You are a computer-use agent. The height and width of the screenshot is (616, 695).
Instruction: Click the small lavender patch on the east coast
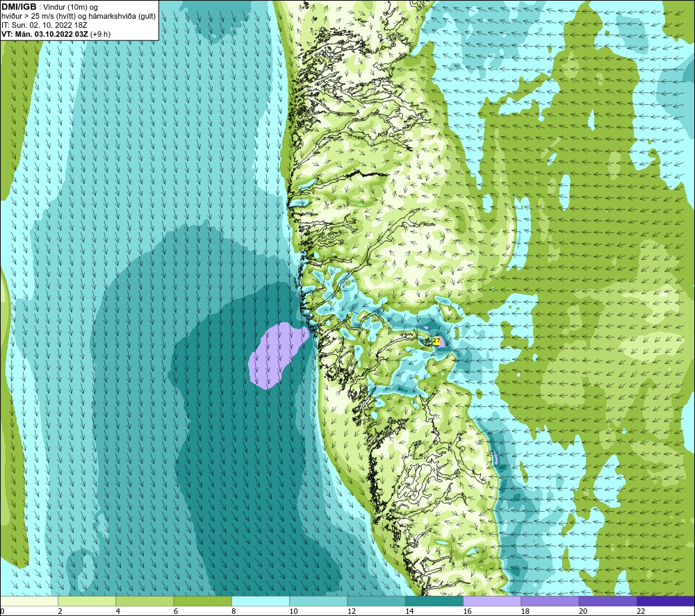(496, 459)
